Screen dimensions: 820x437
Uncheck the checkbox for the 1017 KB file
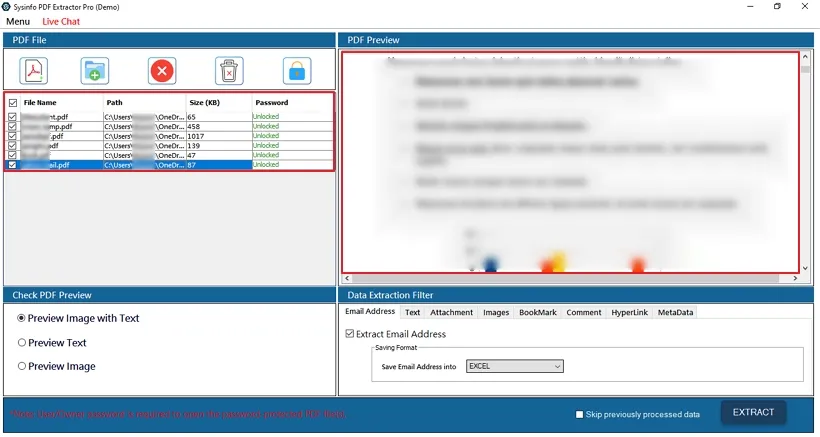13,136
